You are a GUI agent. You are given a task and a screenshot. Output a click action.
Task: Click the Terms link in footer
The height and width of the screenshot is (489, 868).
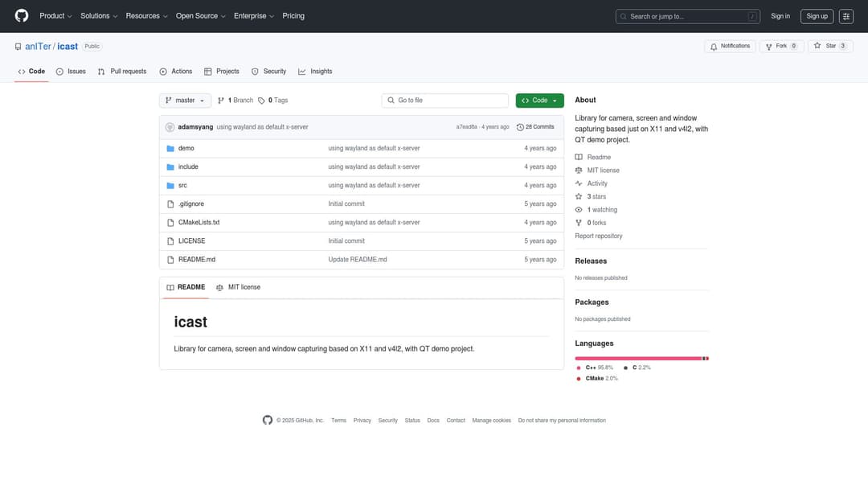coord(338,421)
